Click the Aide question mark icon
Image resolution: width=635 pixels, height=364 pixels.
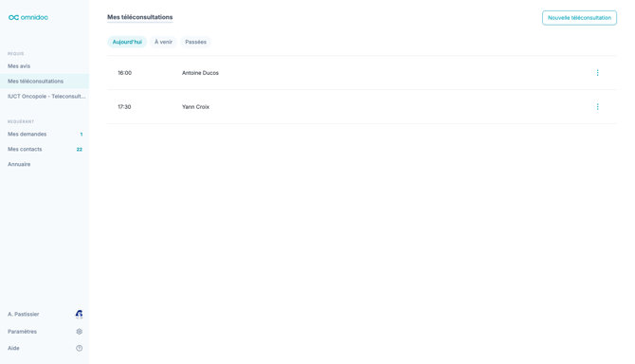[x=79, y=348]
